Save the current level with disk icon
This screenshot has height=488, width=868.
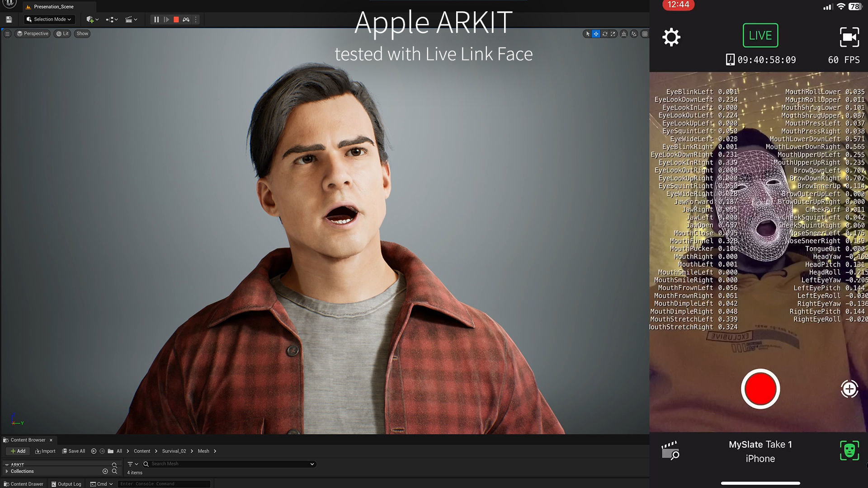tap(9, 19)
